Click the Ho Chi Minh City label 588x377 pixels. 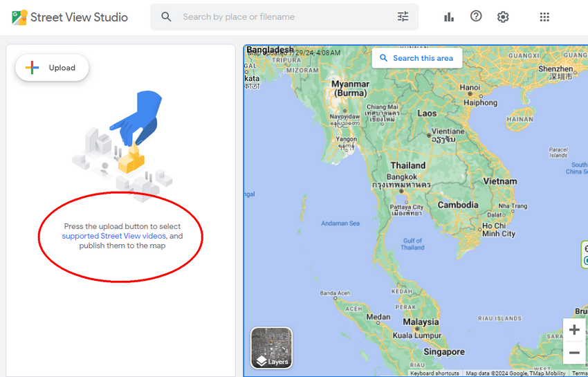(x=499, y=230)
